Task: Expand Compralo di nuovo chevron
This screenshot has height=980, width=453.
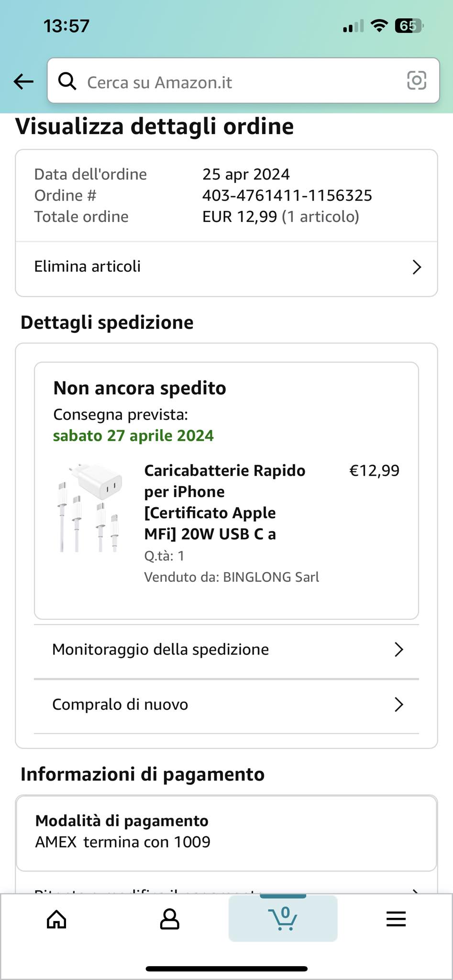Action: click(x=399, y=704)
